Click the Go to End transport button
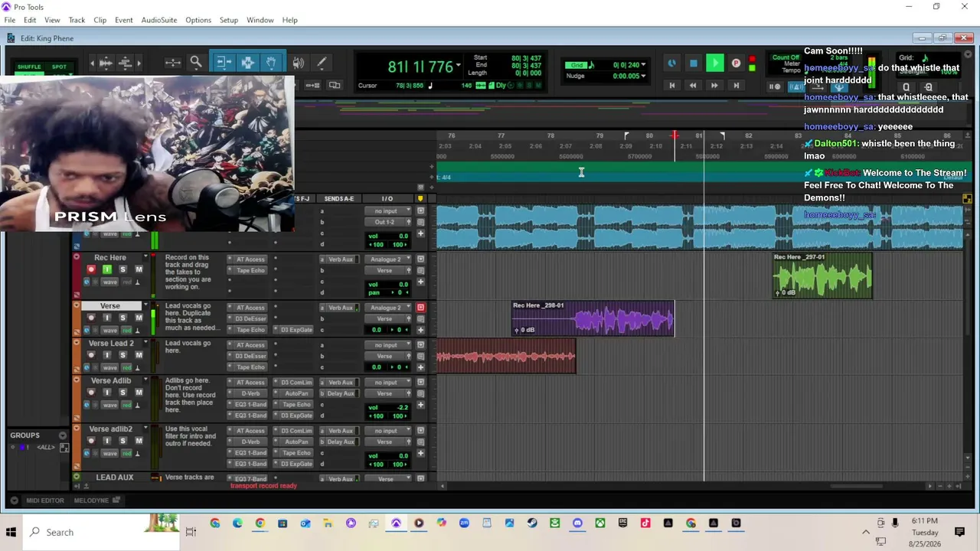Screen dimensions: 980x551 coord(736,86)
